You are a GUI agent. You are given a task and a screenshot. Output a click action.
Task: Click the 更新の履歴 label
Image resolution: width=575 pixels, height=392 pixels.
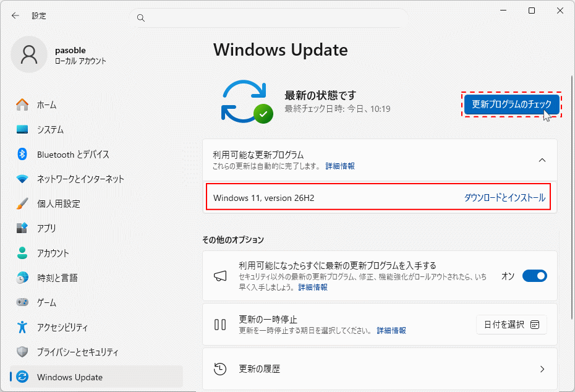coord(259,369)
